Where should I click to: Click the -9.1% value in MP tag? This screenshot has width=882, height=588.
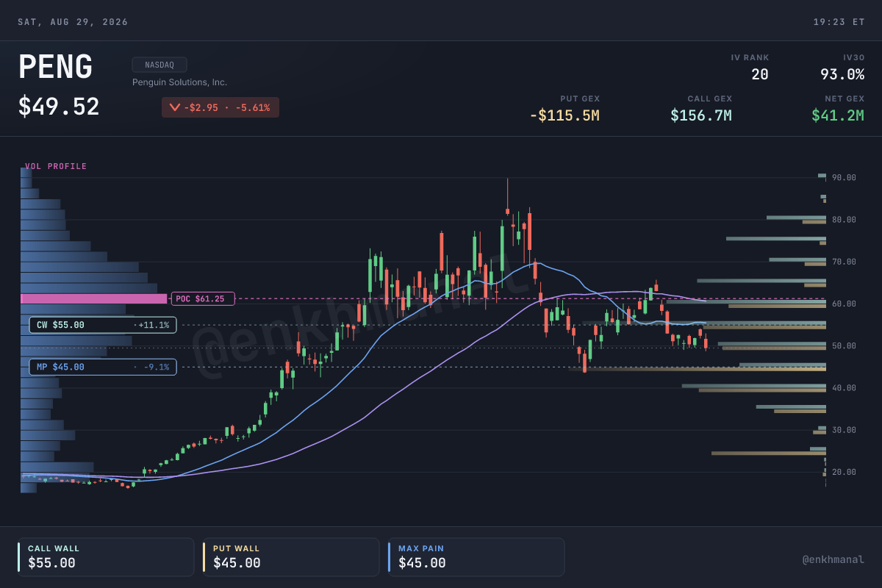pos(156,367)
